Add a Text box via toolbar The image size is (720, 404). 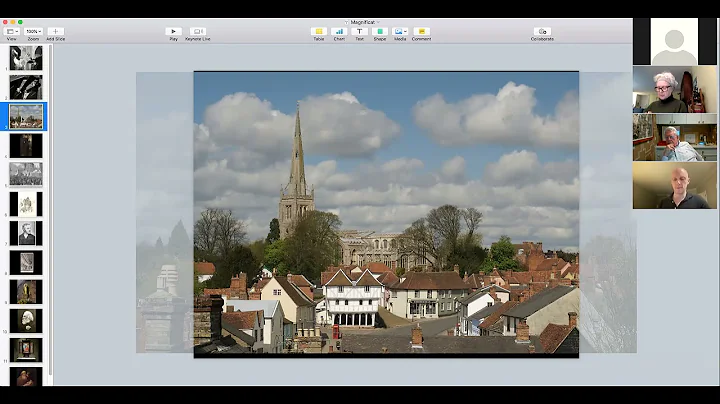coord(359,32)
